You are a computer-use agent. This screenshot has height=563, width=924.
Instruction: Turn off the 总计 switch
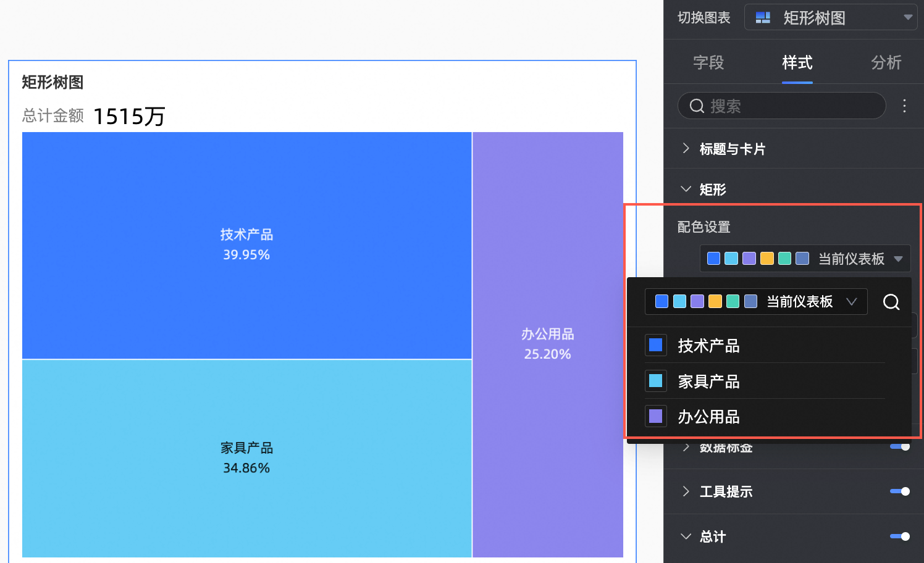[x=900, y=536]
